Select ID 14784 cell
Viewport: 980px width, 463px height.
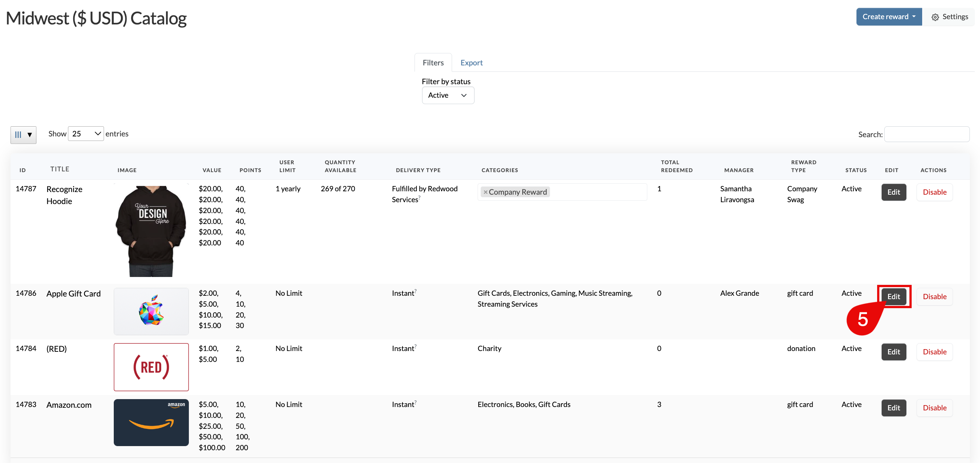click(x=26, y=348)
